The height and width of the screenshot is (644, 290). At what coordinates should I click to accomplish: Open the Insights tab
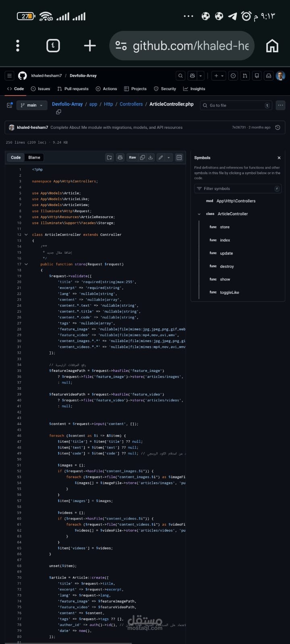[194, 89]
